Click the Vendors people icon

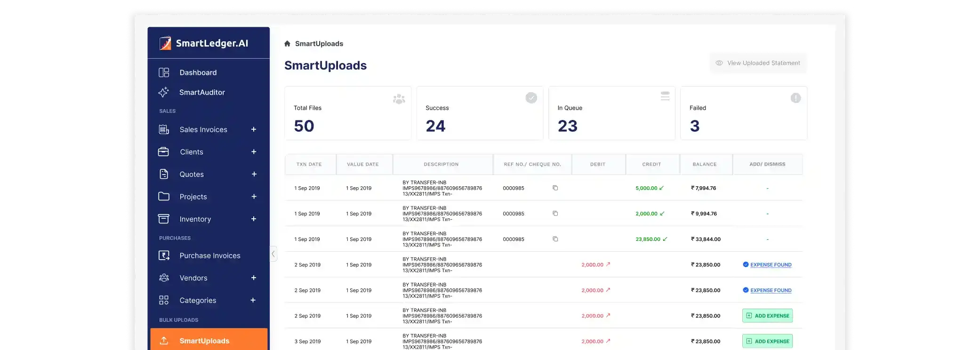(x=164, y=278)
